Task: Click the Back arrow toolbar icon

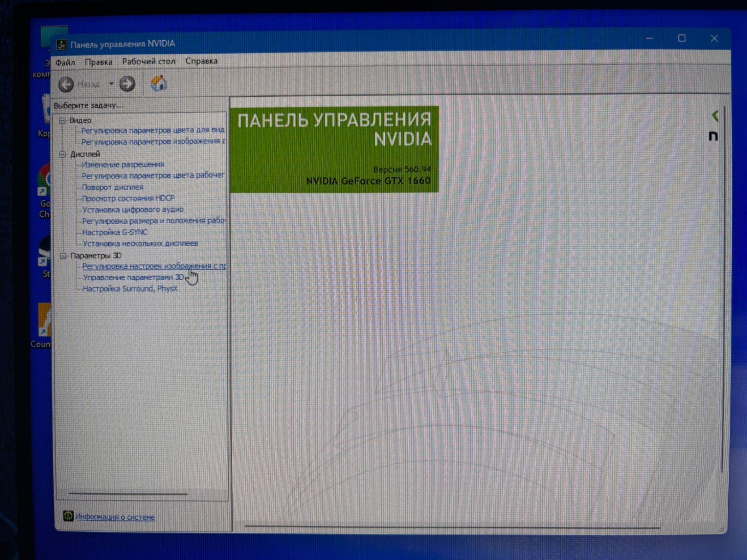Action: (66, 84)
